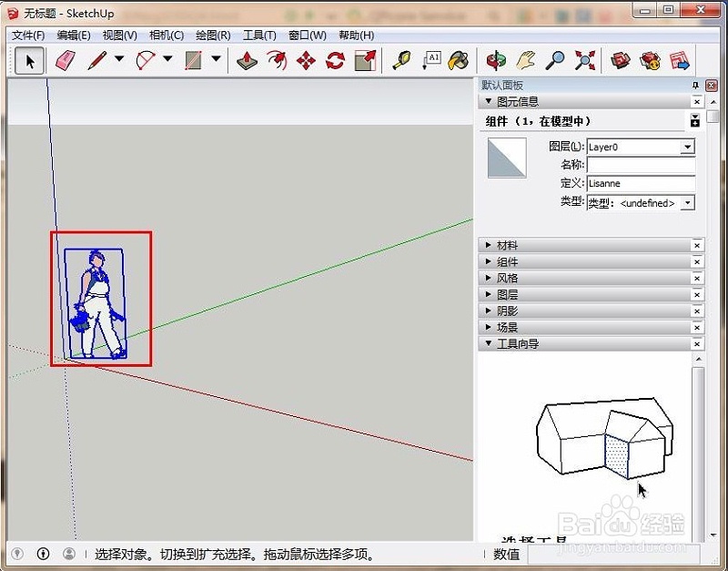Activate the Eraser tool
The height and width of the screenshot is (571, 728).
click(x=63, y=61)
